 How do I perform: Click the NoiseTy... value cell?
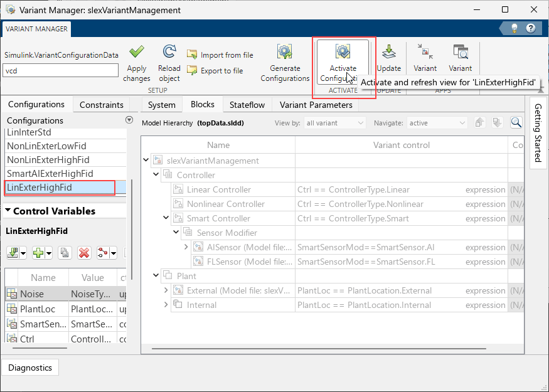pyautogui.click(x=92, y=294)
